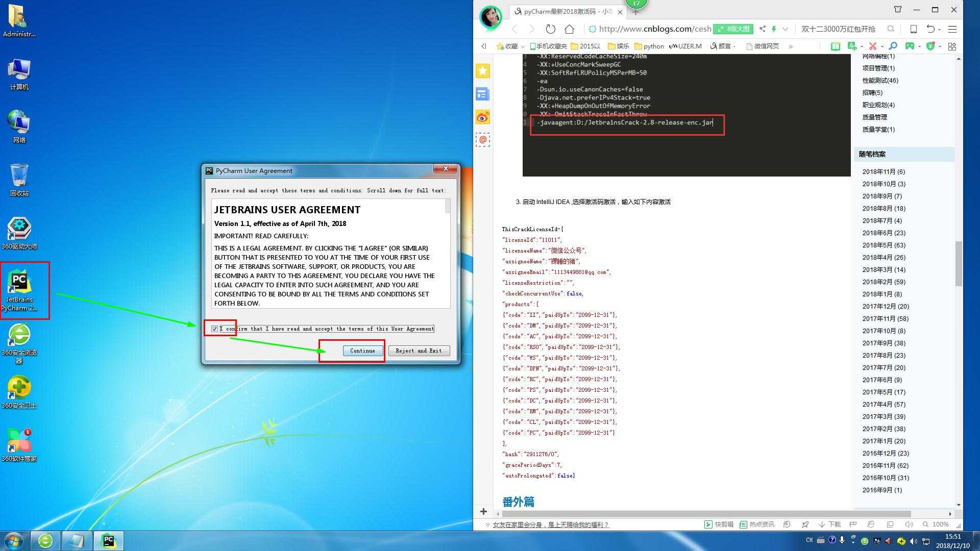Click the browser Forward arrow
Image resolution: width=980 pixels, height=551 pixels.
[x=531, y=29]
